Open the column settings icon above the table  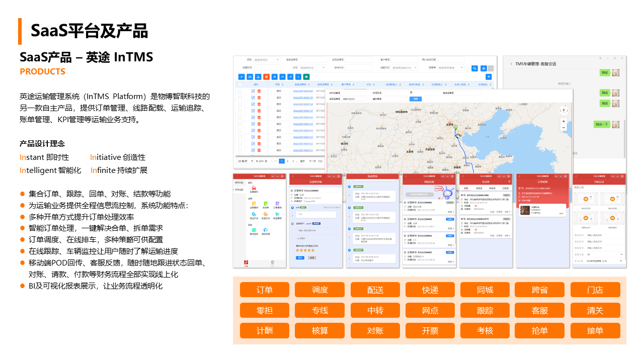pos(489,77)
